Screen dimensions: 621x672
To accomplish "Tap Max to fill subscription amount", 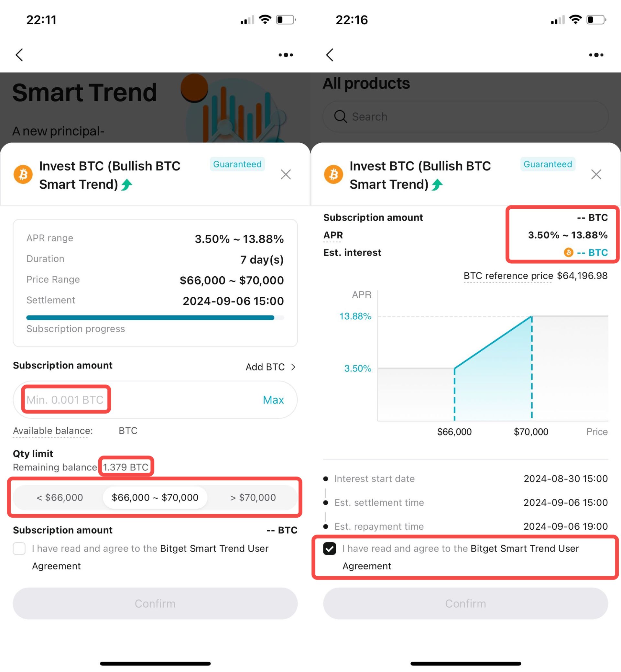I will tap(273, 400).
